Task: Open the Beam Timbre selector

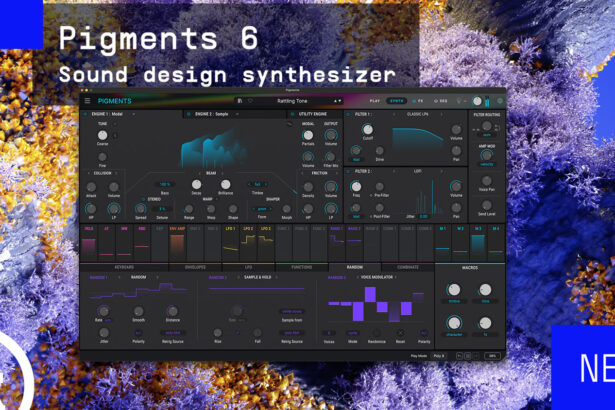Action: pos(257,184)
